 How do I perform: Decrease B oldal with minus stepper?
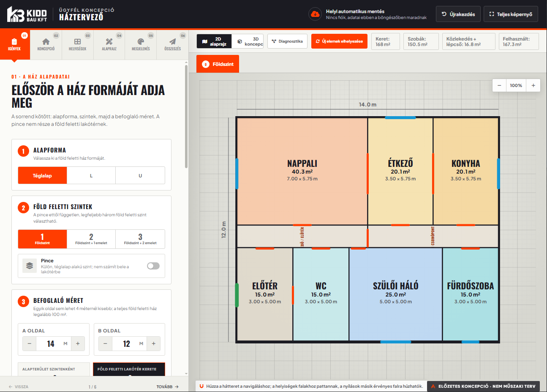tap(105, 343)
